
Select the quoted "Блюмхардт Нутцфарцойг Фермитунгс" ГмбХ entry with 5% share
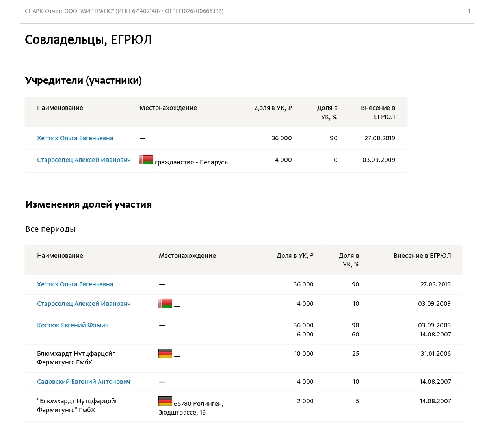pyautogui.click(x=77, y=405)
